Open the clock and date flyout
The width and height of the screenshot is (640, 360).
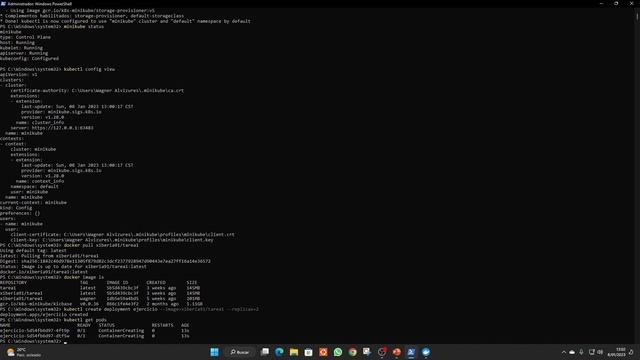point(616,352)
